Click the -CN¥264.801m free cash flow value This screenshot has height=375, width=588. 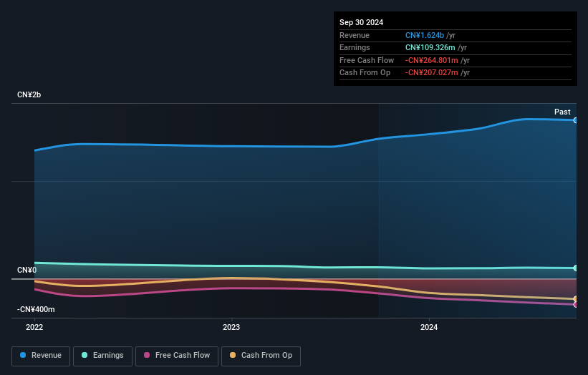click(432, 60)
